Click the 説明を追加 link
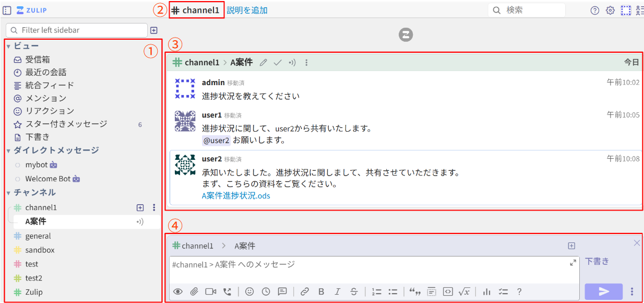The width and height of the screenshot is (644, 303). click(x=247, y=10)
